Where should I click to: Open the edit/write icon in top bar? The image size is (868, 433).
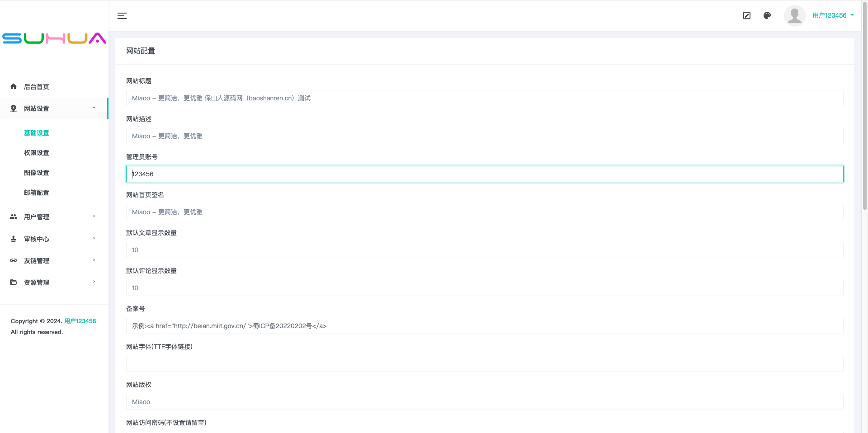(747, 16)
